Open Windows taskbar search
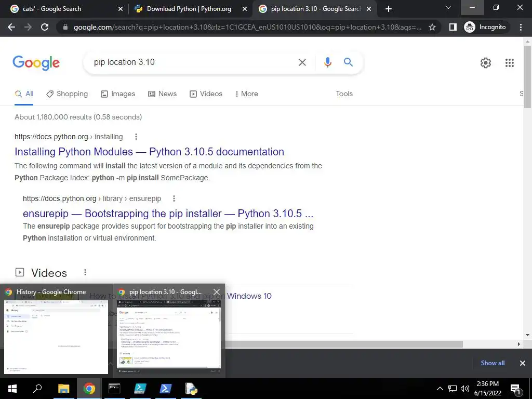 click(37, 389)
